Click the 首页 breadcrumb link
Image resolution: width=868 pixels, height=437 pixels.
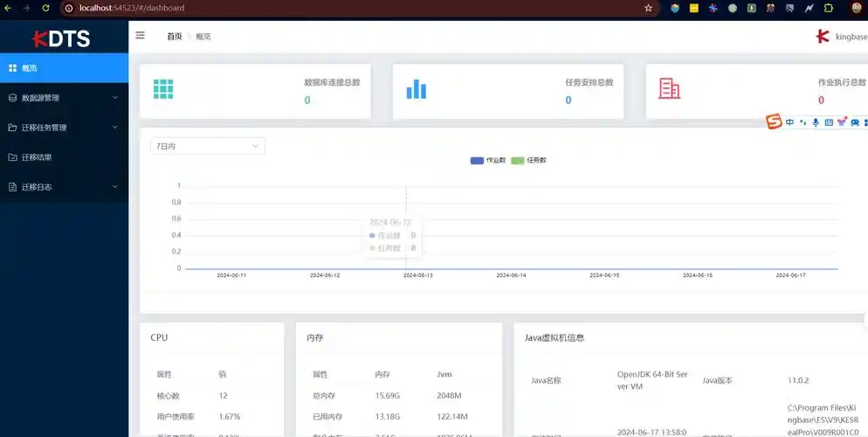tap(175, 37)
